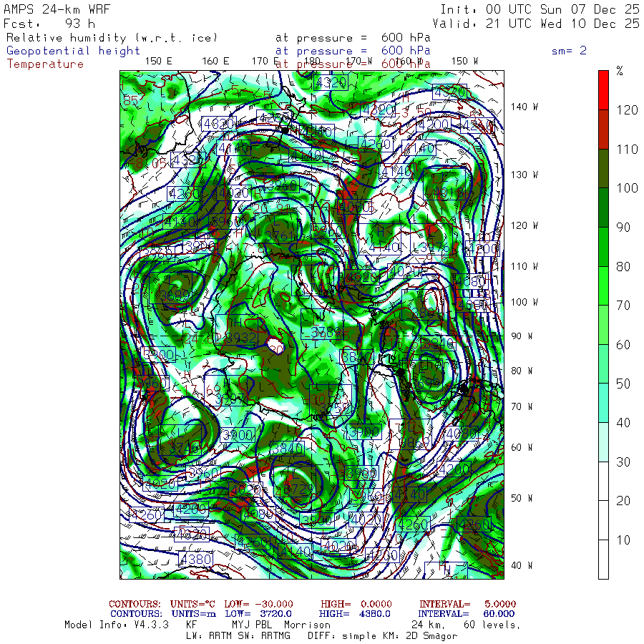
Task: Click the 150 E longitude label at top
Action: point(159,62)
